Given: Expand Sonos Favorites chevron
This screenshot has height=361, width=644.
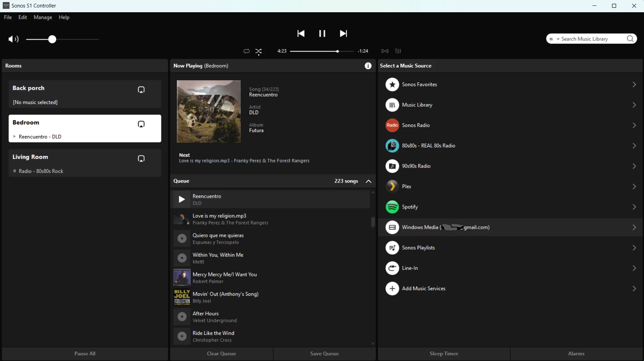Looking at the screenshot, I should pos(634,84).
